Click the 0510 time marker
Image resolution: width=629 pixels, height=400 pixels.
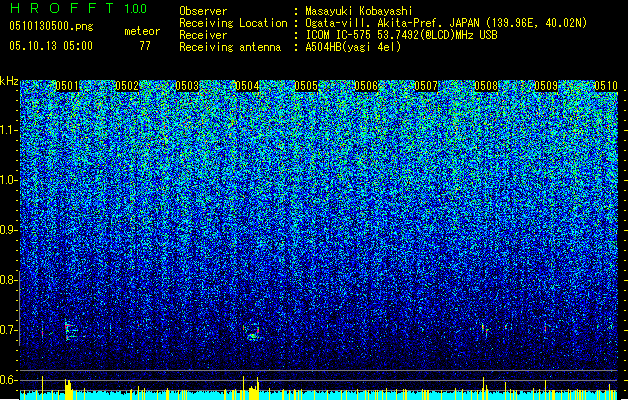point(606,86)
